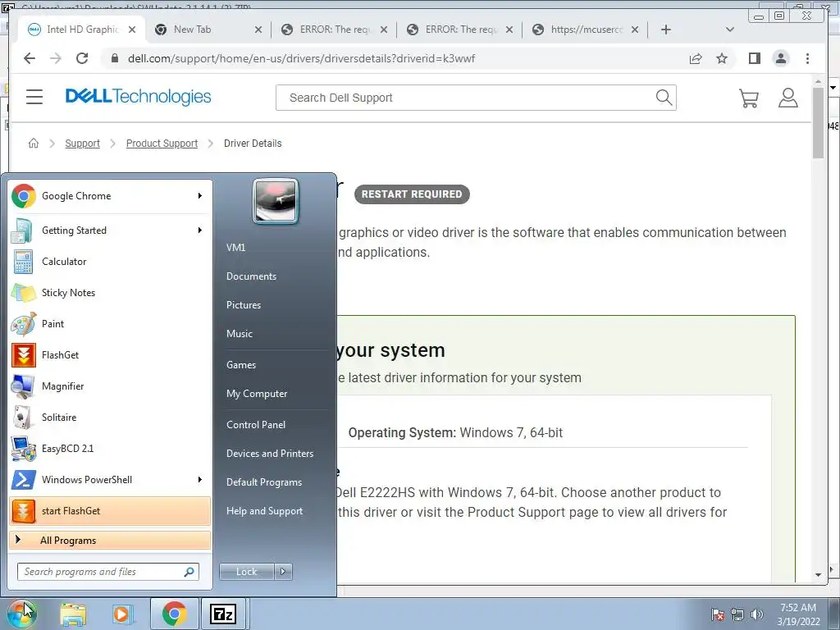Open Solitaire game
Image resolution: width=840 pixels, height=630 pixels.
110,417
